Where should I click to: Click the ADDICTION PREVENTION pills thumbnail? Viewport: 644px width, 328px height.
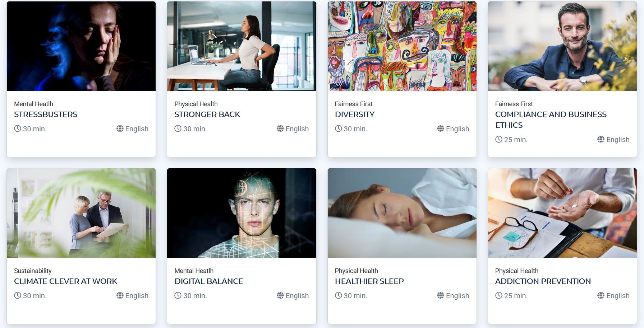pyautogui.click(x=562, y=213)
